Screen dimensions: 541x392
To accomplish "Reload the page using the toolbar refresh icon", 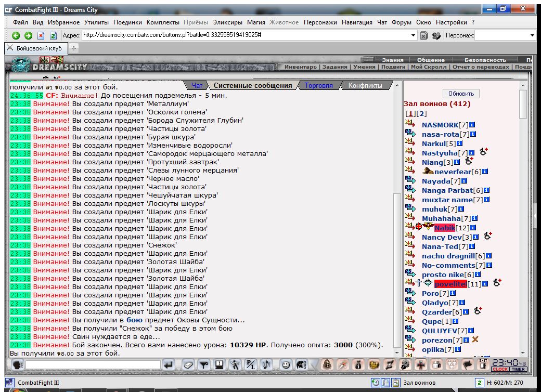I will click(53, 35).
